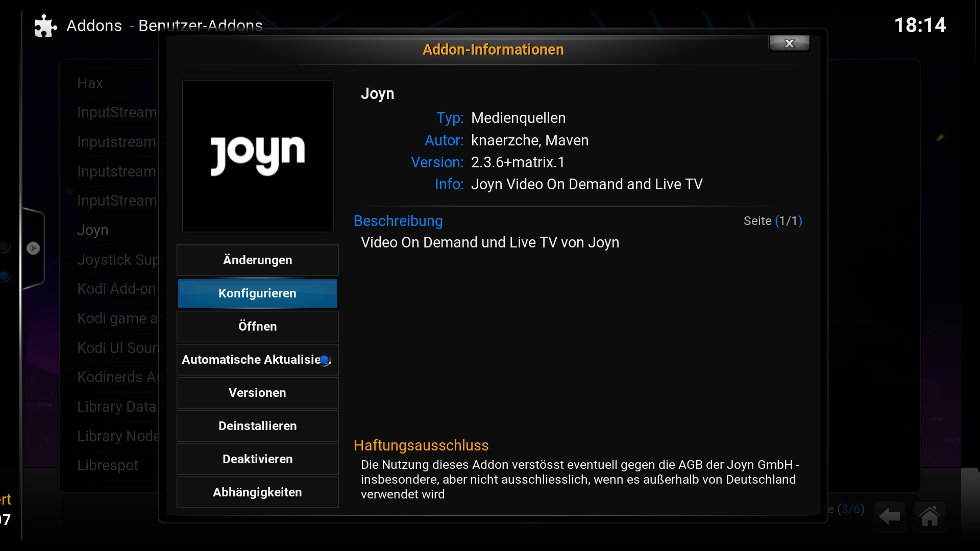This screenshot has height=551, width=980.
Task: Click the Beschreibung heading
Action: click(x=398, y=221)
